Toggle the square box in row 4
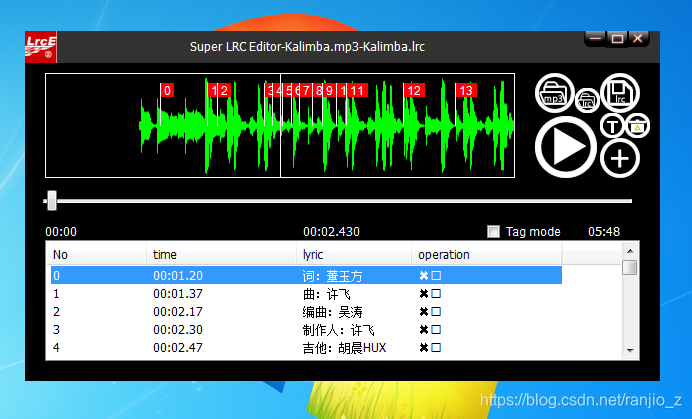 pos(436,347)
